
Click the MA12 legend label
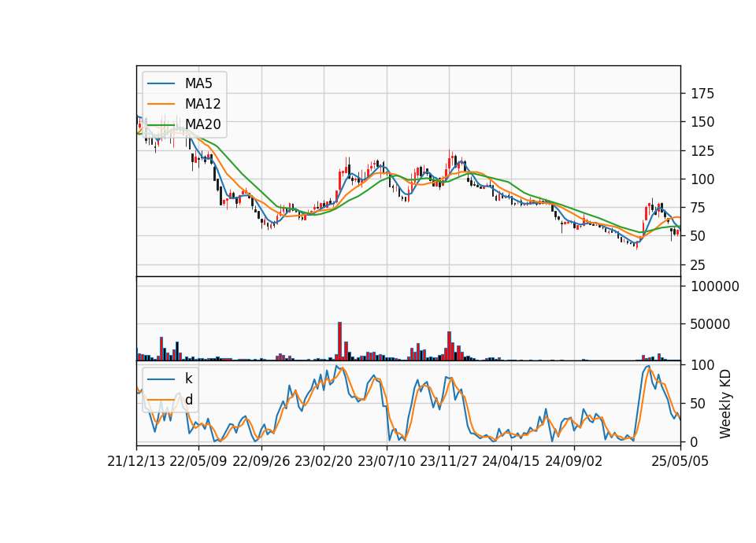(202, 104)
